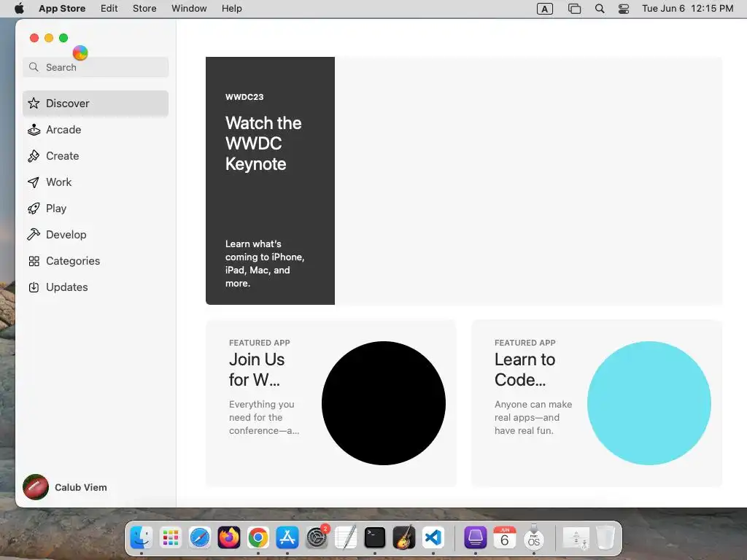Go to the Arcade sidebar tab
Screen dimensions: 747x560
pyautogui.click(x=96, y=130)
